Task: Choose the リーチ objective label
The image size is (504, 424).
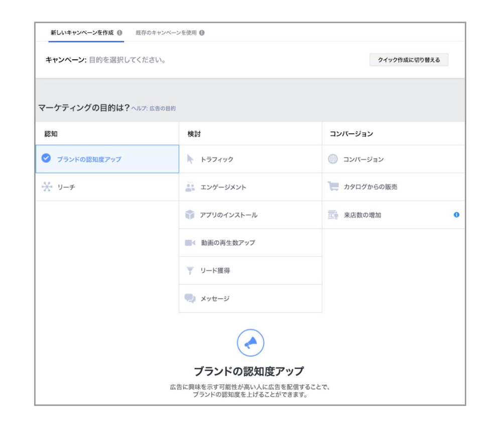Action: (x=66, y=187)
